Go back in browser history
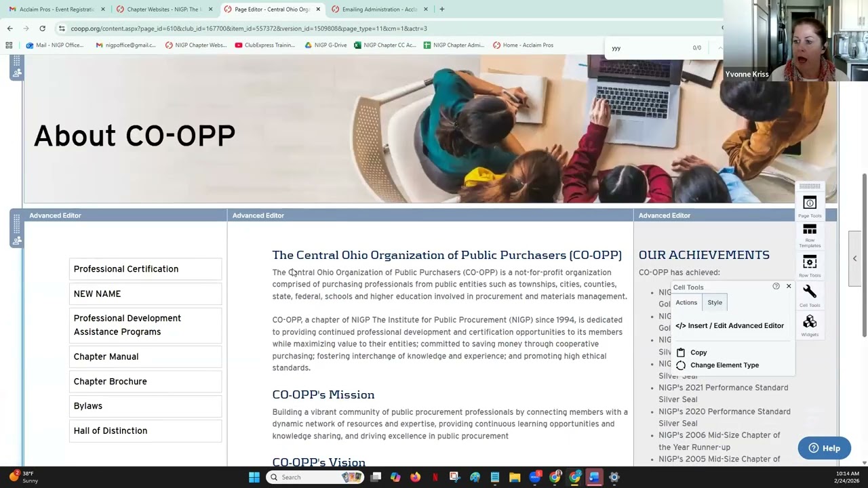Image resolution: width=868 pixels, height=488 pixels. tap(9, 28)
